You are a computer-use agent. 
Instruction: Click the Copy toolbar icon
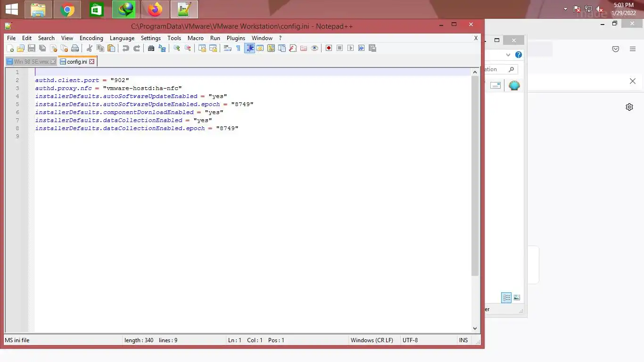[x=100, y=48]
